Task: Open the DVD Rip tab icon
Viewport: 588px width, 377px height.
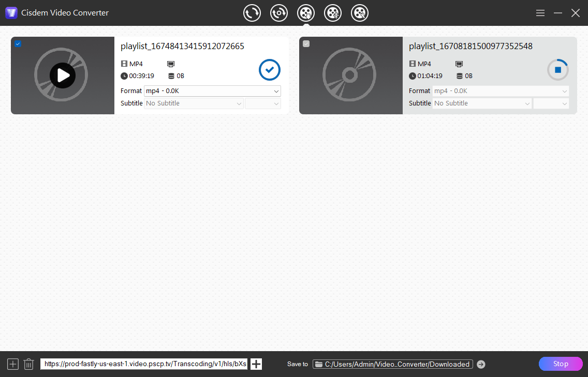Action: coord(279,13)
